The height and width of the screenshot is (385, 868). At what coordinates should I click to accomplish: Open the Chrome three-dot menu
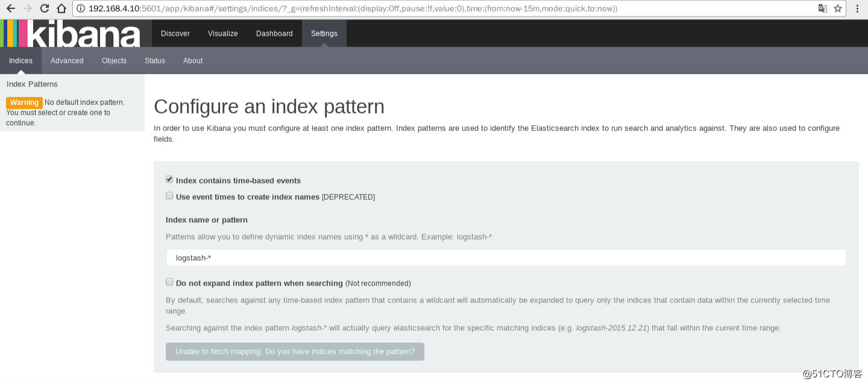[x=857, y=8]
